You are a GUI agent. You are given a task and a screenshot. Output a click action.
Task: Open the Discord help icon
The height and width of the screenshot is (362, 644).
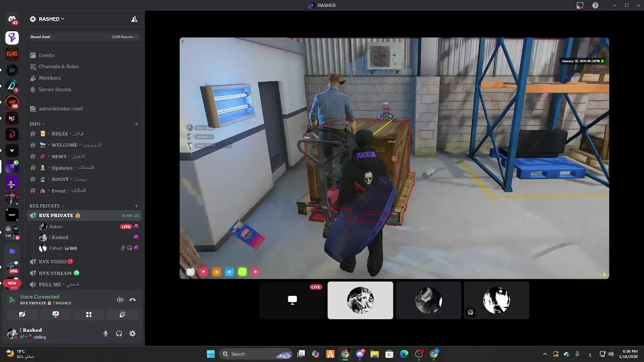(x=596, y=5)
